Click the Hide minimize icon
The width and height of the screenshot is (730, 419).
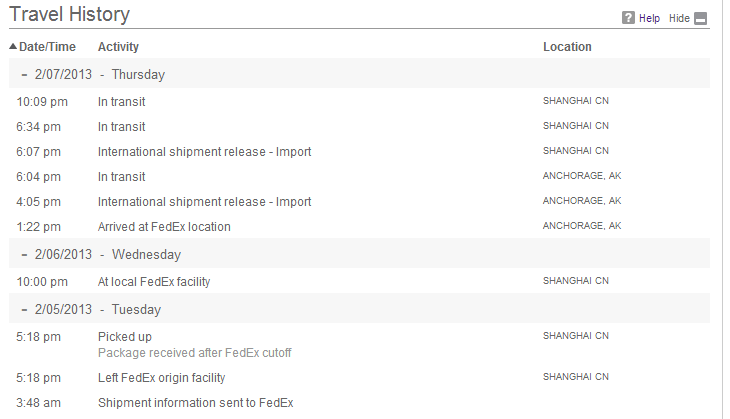tap(700, 18)
